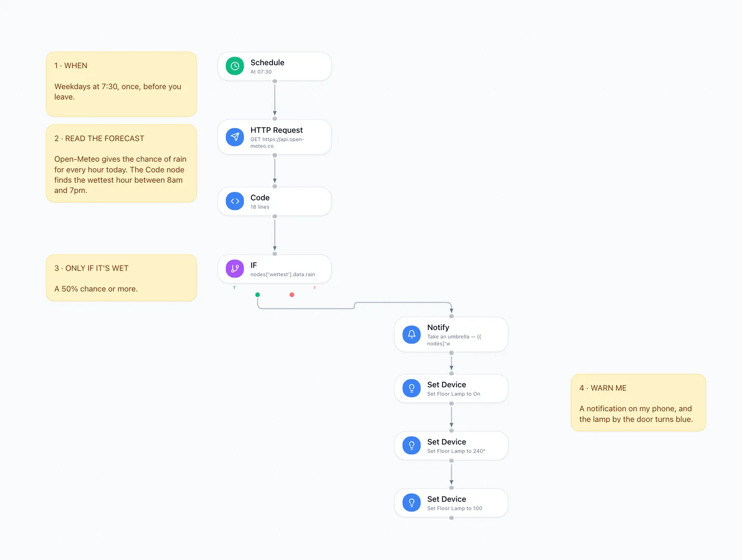Image resolution: width=742 pixels, height=560 pixels.
Task: Click the '4 · WARN ME' note heading
Action: click(x=603, y=388)
